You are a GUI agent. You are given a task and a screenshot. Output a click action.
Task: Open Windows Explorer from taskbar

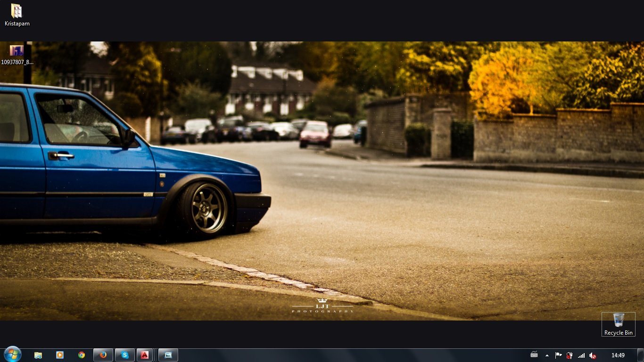pos(38,355)
